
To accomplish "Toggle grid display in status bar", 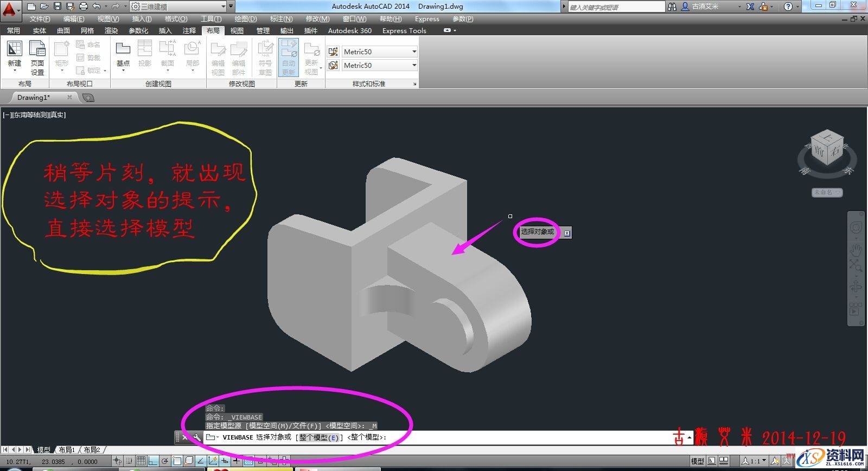I will pos(141,461).
